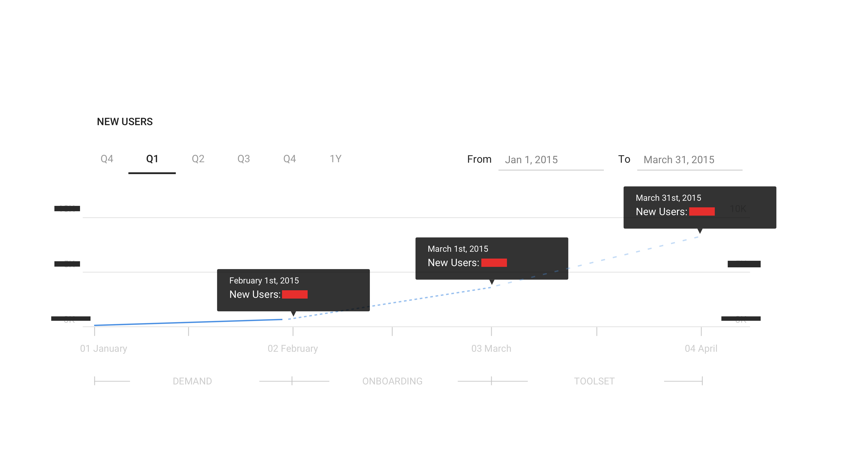Select the ONBOARDING phase label
Image resolution: width=868 pixels, height=462 pixels.
pos(392,381)
